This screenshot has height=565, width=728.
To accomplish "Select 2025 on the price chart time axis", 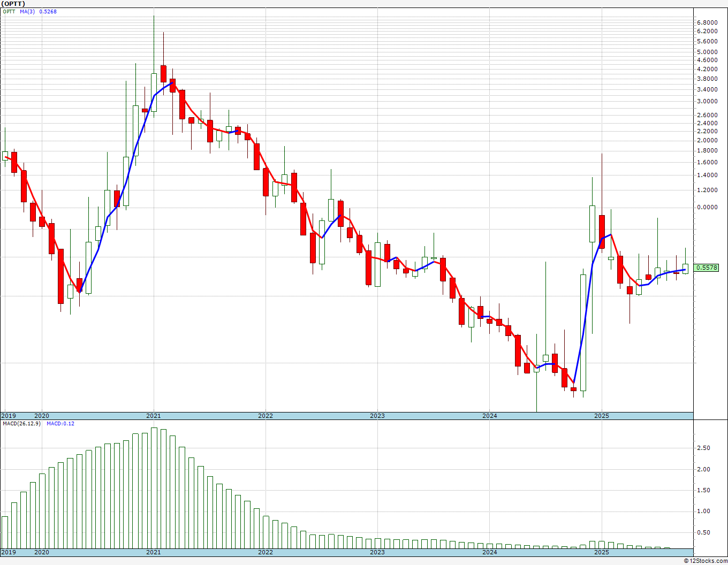I will tap(601, 416).
